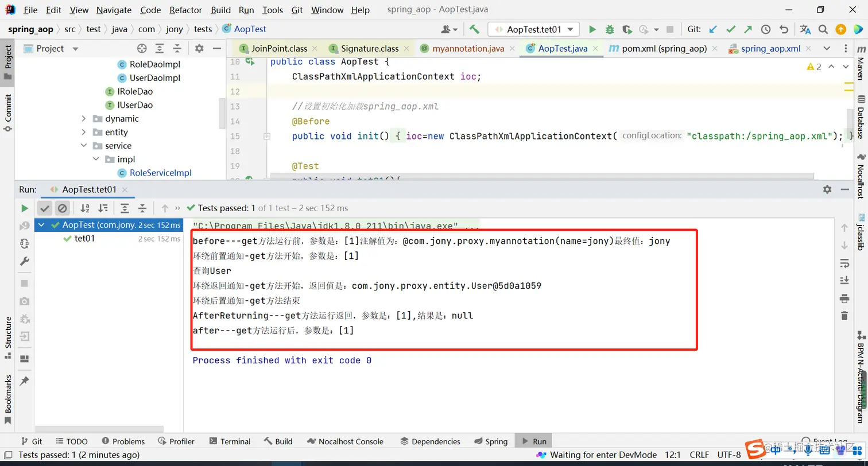Click the Git Commit checkmark icon

(731, 29)
